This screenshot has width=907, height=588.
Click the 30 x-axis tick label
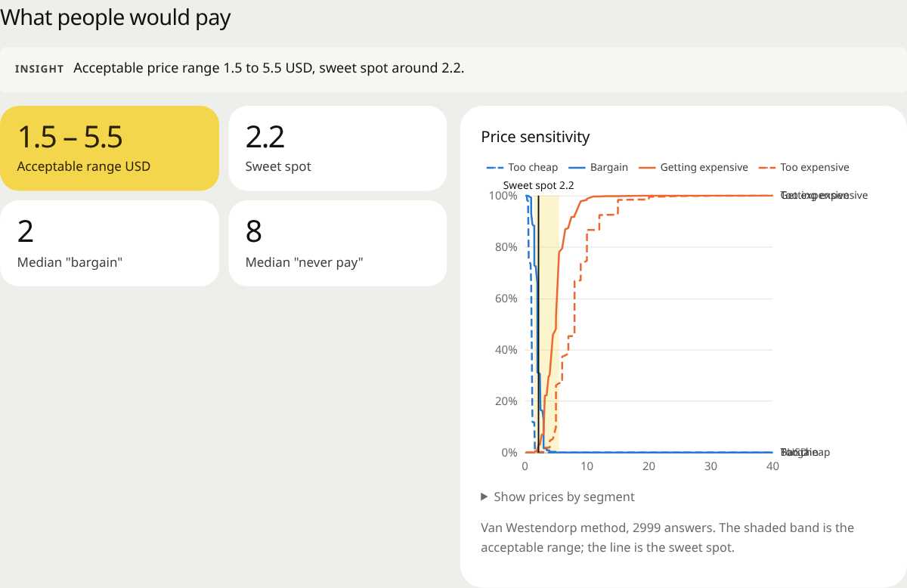(x=710, y=466)
